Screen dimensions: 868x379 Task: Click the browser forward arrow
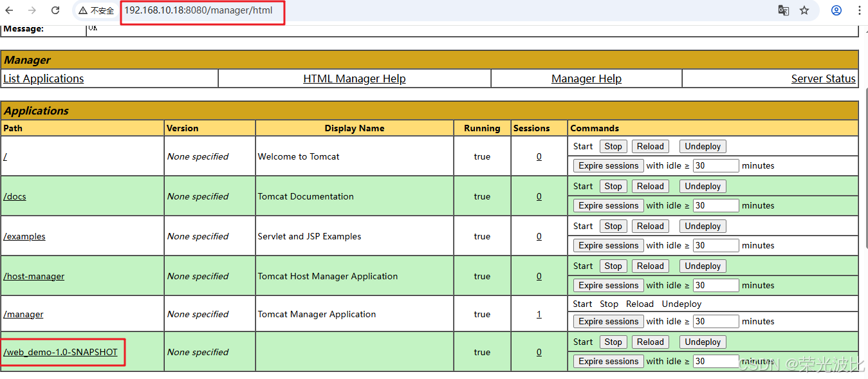pyautogui.click(x=32, y=10)
